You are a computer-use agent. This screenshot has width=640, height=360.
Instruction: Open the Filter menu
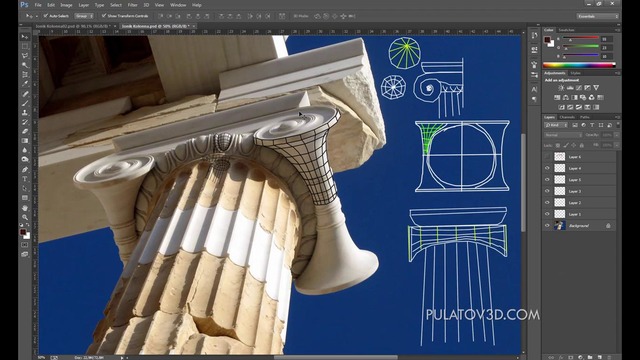133,5
